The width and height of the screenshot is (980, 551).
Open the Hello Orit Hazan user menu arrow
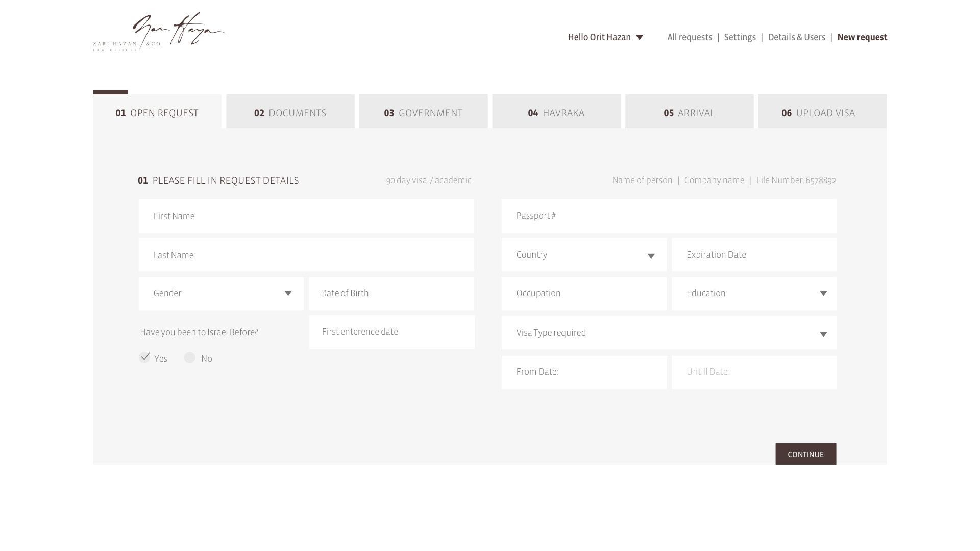pos(639,37)
